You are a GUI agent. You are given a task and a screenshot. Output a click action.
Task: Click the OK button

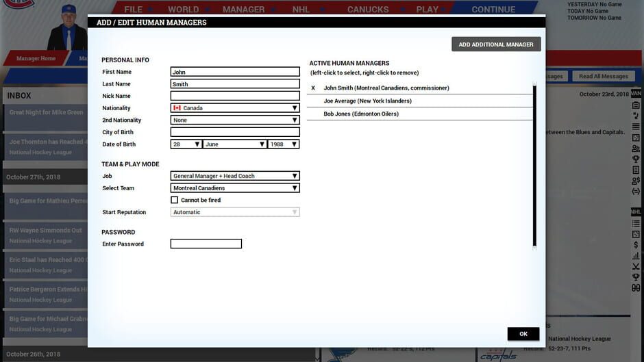click(523, 334)
